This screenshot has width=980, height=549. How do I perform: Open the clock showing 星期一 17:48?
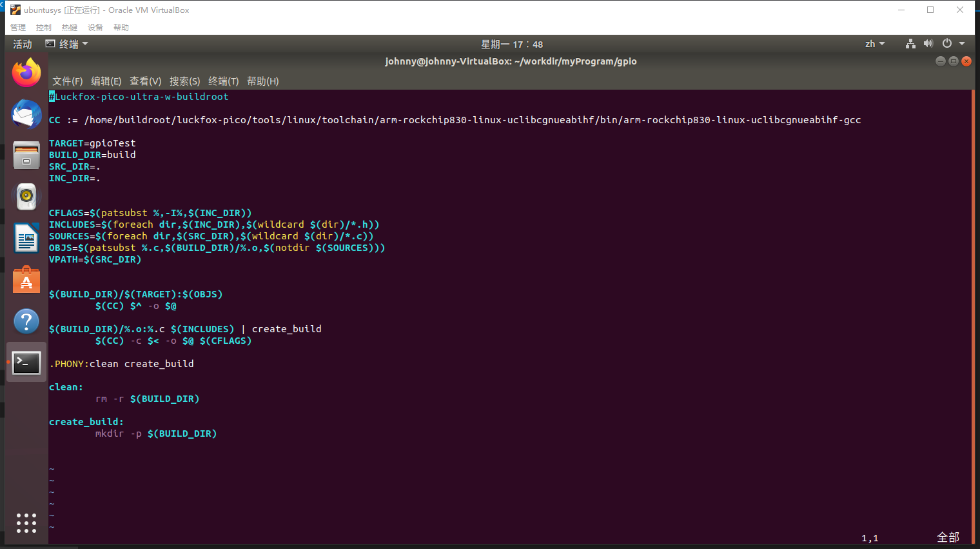click(x=512, y=44)
